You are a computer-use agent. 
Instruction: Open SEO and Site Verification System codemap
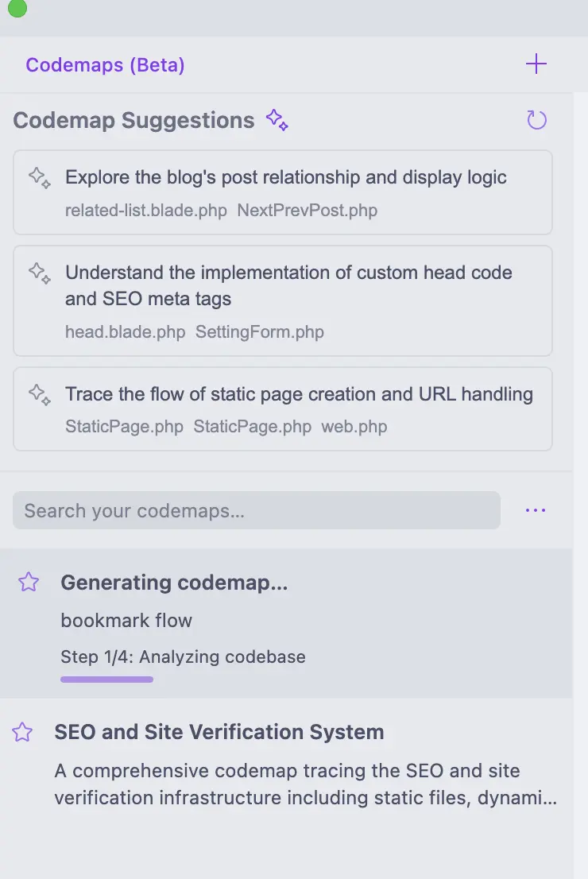(x=219, y=732)
